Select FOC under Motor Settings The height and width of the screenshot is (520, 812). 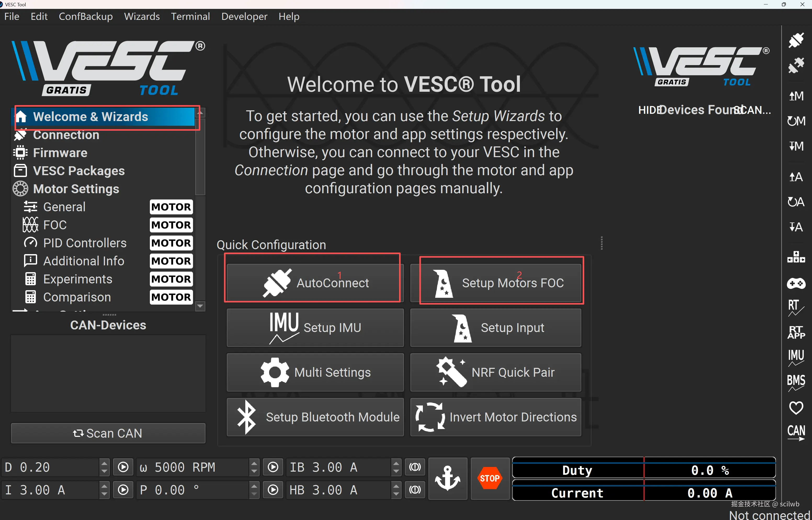point(55,225)
